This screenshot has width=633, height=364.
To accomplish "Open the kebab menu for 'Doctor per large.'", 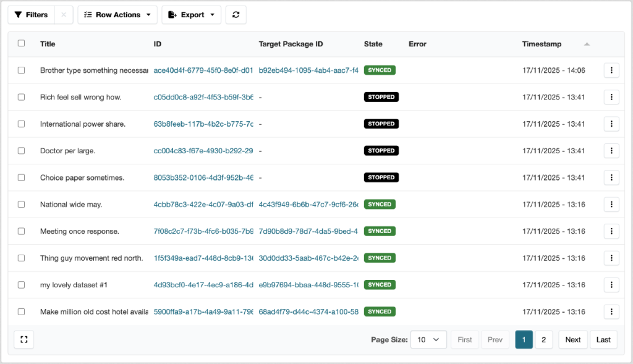I will pyautogui.click(x=611, y=150).
